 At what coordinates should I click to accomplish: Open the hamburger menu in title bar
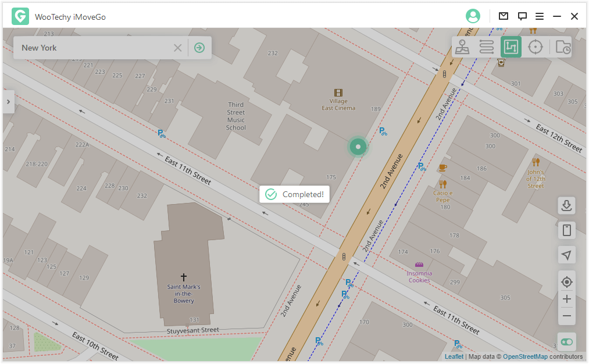[x=540, y=16]
